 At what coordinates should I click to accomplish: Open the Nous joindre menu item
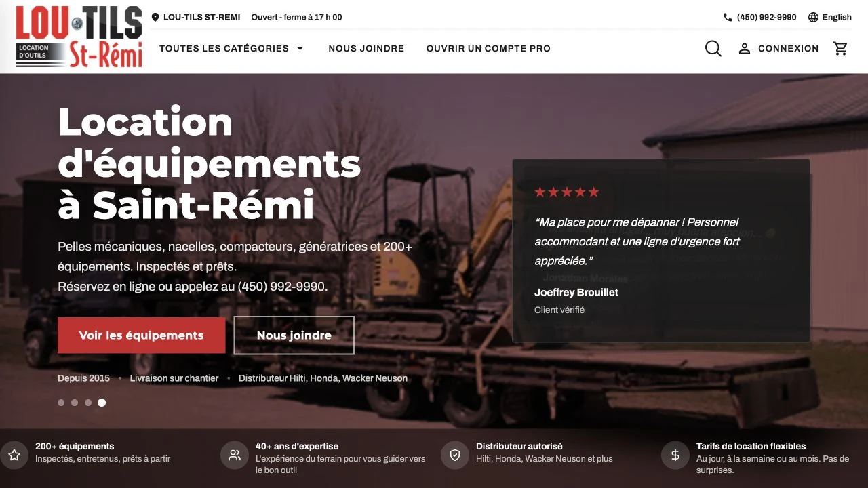point(366,49)
